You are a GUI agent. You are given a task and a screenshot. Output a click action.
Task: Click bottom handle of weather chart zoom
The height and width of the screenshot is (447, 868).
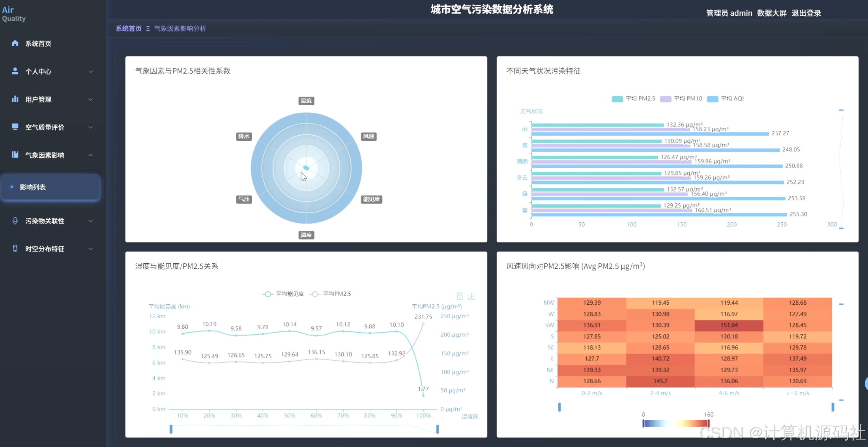[x=841, y=228]
